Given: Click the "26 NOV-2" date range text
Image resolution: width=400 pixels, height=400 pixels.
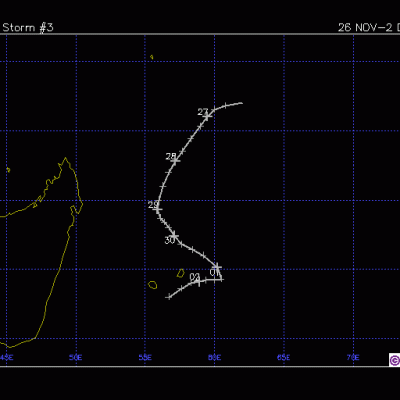Looking at the screenshot, I should tap(365, 28).
